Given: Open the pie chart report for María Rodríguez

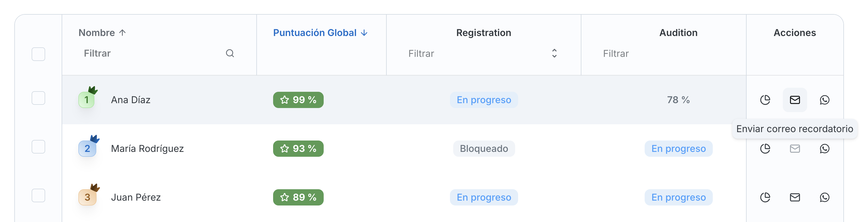Looking at the screenshot, I should (x=765, y=148).
